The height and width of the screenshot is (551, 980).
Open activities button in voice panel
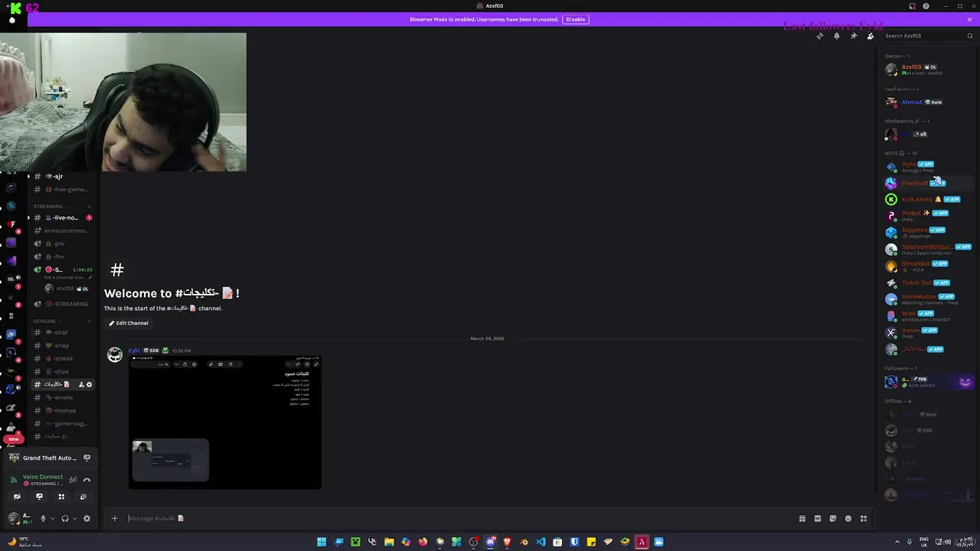(61, 497)
